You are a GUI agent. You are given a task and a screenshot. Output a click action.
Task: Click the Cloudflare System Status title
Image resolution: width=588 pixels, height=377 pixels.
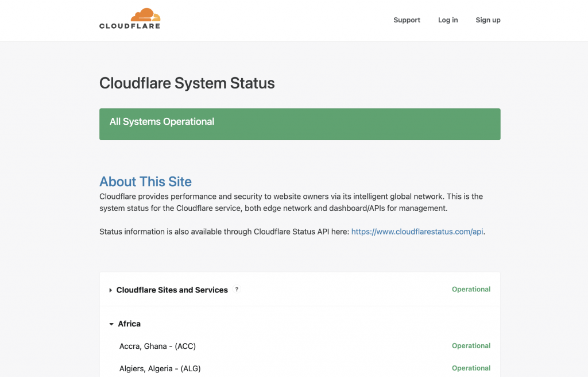187,83
